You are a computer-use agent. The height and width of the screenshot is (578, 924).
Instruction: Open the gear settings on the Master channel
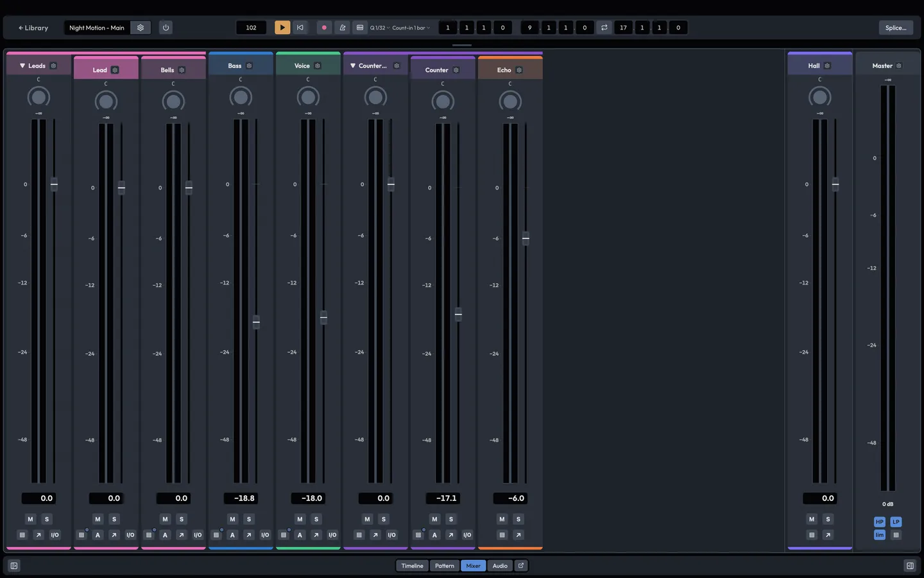click(x=899, y=66)
